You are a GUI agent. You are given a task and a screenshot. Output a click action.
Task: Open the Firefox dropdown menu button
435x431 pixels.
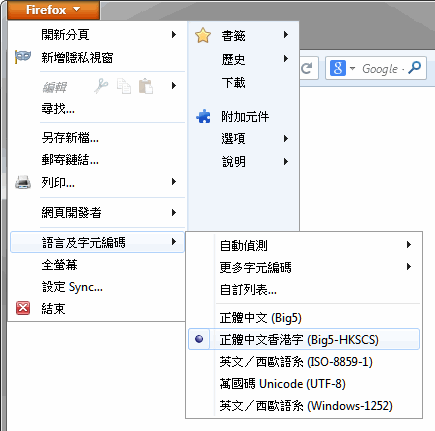53,10
